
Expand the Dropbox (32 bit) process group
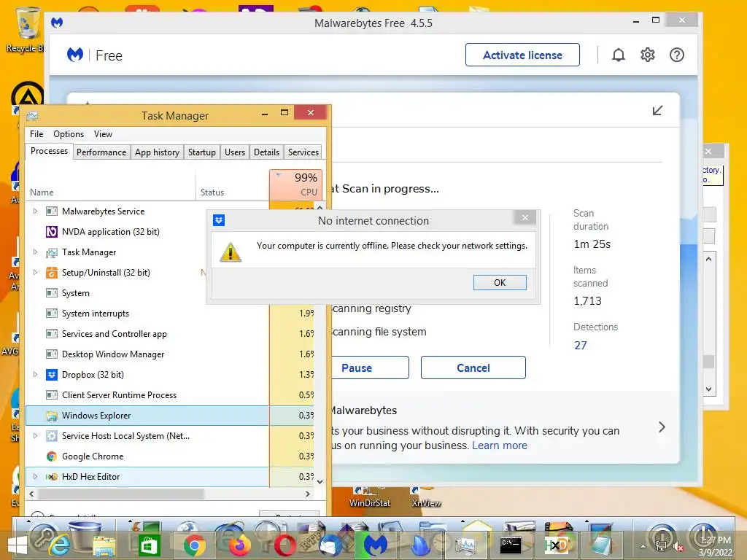coord(35,374)
